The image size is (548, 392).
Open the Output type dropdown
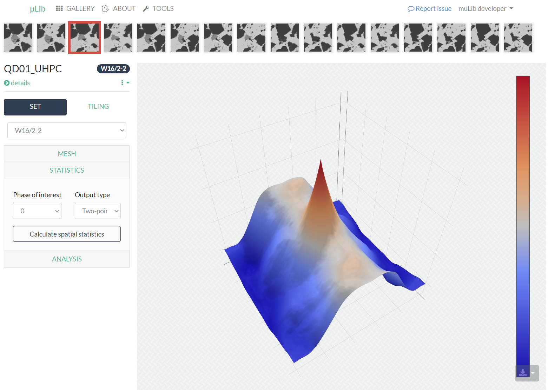(98, 211)
